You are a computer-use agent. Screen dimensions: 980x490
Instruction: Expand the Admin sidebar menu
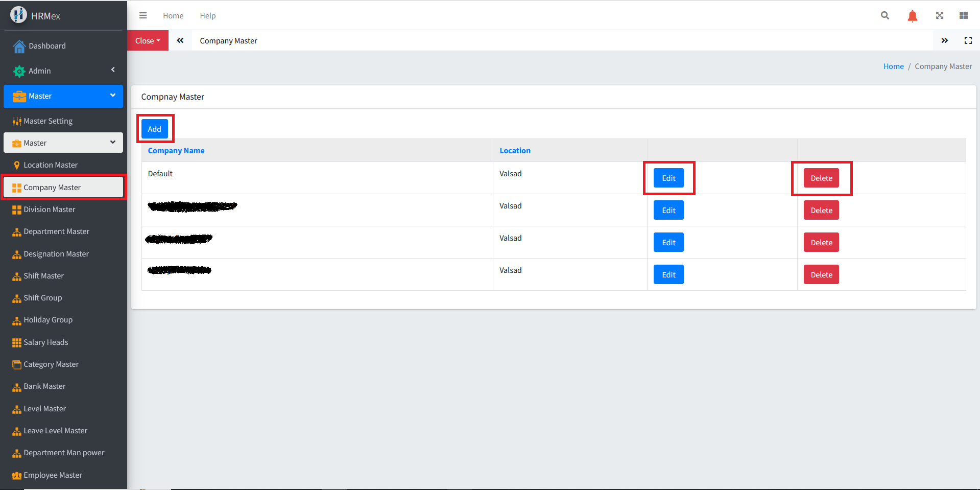63,71
